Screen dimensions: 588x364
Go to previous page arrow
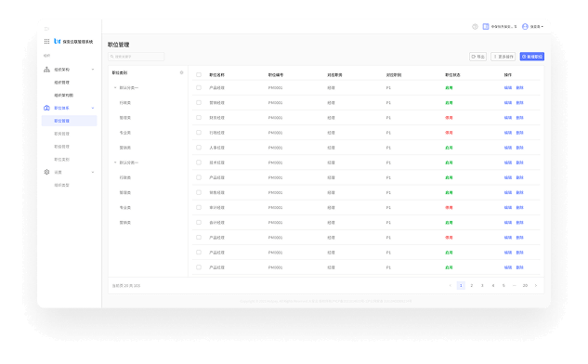pyautogui.click(x=451, y=286)
